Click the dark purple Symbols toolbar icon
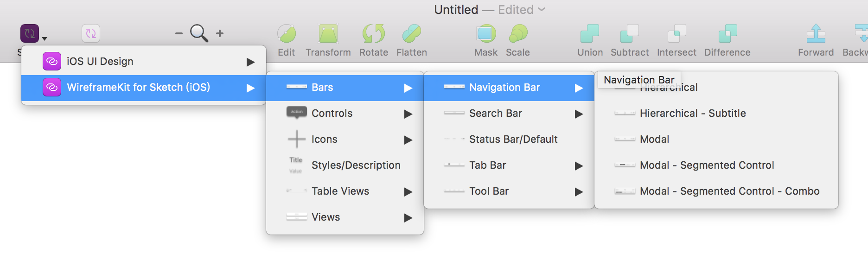Image resolution: width=868 pixels, height=267 pixels. (30, 33)
